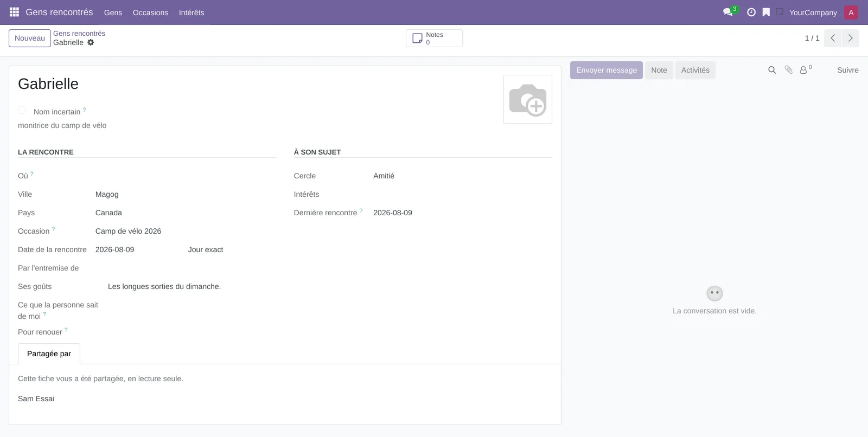Click Suivre to follow the record
The height and width of the screenshot is (437, 868).
(848, 70)
